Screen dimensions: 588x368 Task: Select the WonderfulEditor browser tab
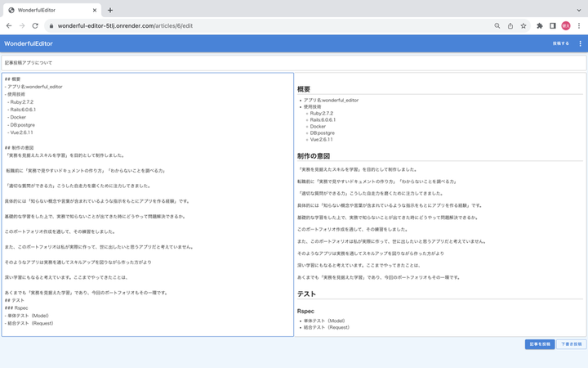click(52, 10)
